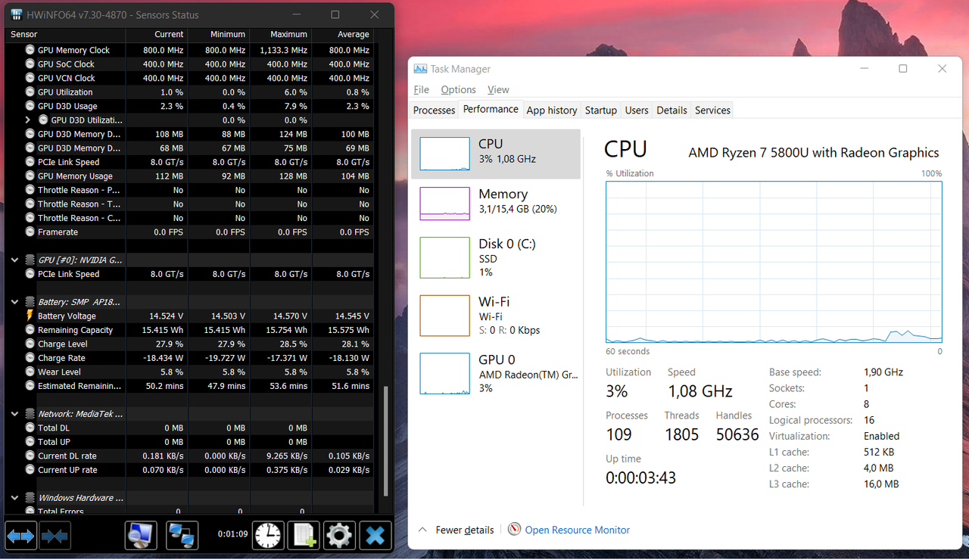Image resolution: width=969 pixels, height=560 pixels.
Task: Start HWiNFO logging sheet icon
Action: (x=304, y=536)
